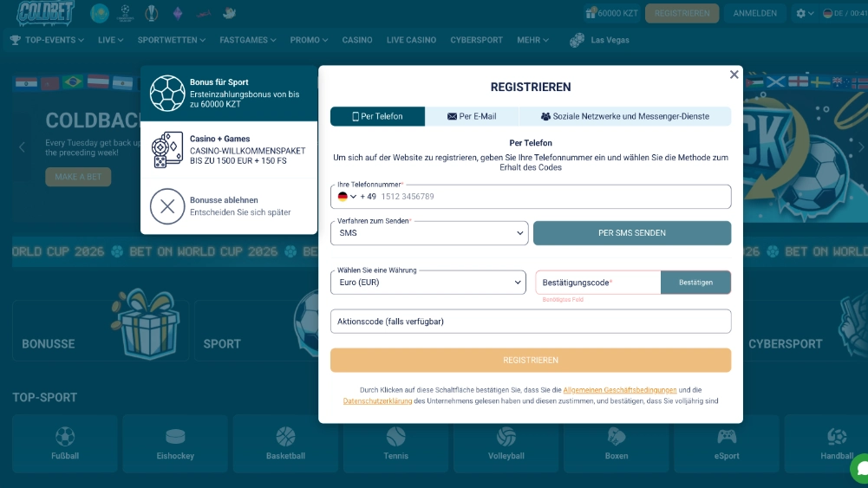Open the Datenschutzerklärung link
The height and width of the screenshot is (488, 868).
[377, 401]
